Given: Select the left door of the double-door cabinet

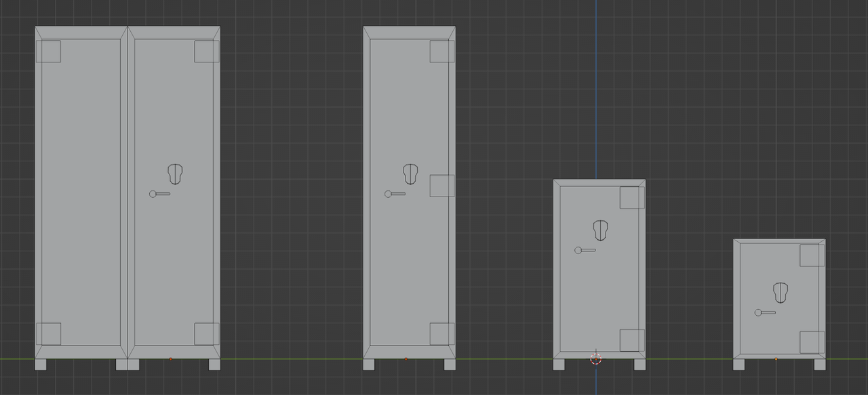Looking at the screenshot, I should click(x=81, y=192).
